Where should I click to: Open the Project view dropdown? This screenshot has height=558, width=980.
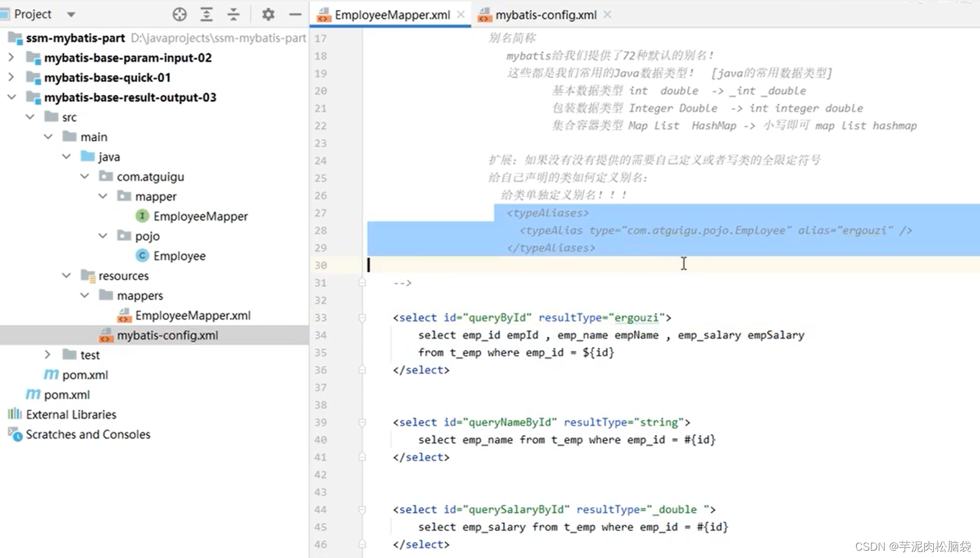[71, 14]
